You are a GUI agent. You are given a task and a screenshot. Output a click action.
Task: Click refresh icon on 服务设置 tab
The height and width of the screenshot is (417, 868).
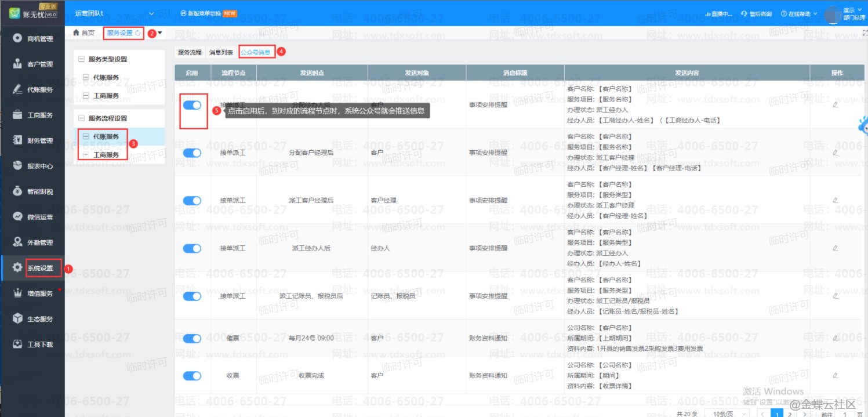point(138,33)
